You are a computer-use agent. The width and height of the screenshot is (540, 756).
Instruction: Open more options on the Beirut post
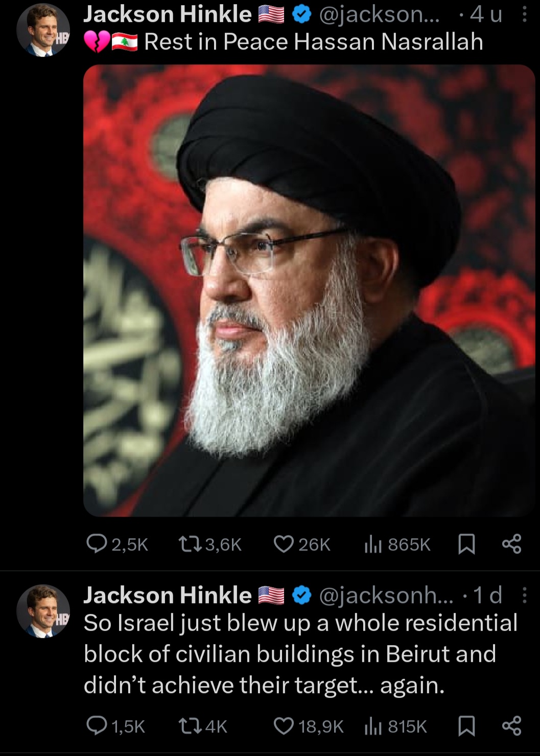point(524,595)
